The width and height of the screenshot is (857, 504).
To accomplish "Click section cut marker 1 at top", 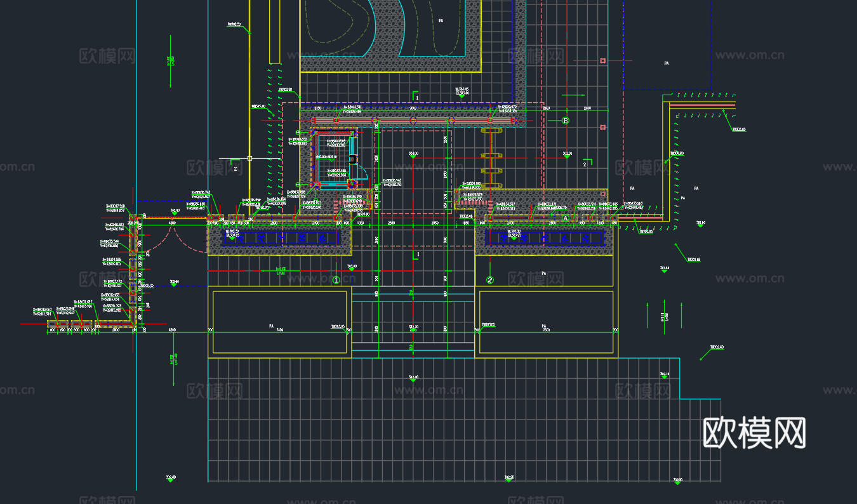I will [416, 96].
